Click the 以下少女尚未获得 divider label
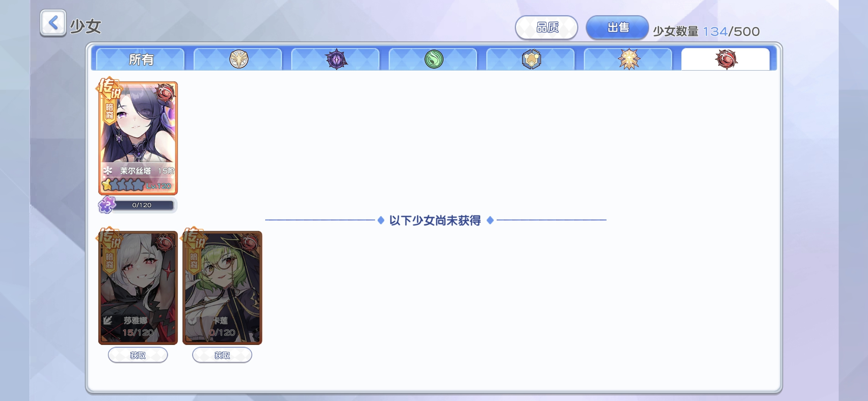The height and width of the screenshot is (401, 868). pos(435,221)
